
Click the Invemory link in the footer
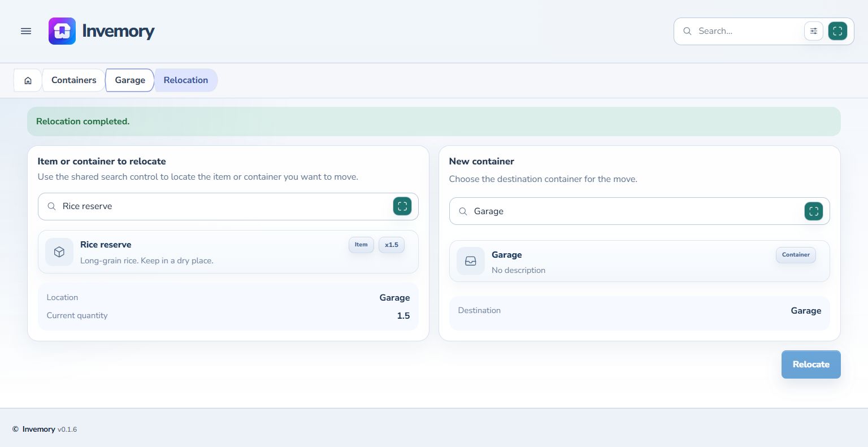coord(38,429)
